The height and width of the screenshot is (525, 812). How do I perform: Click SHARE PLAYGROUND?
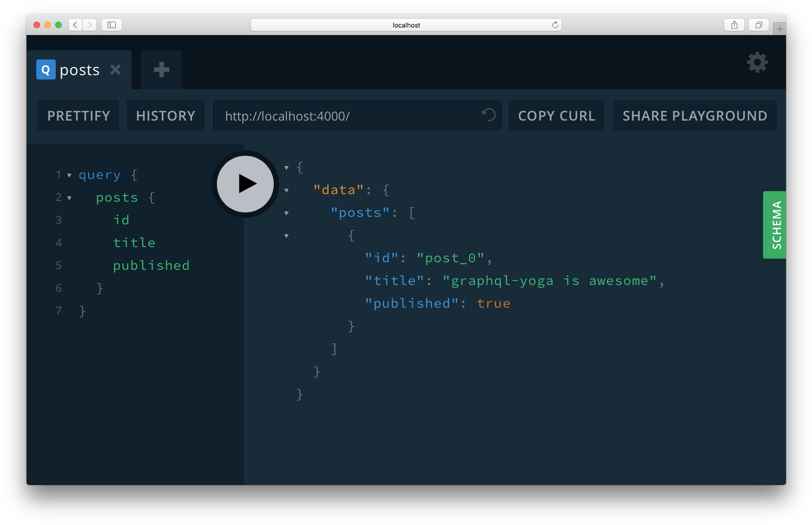coord(695,115)
